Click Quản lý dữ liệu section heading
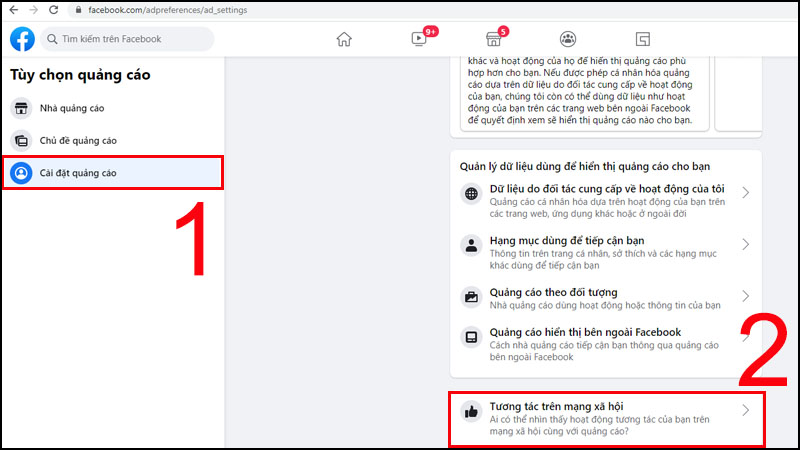The width and height of the screenshot is (800, 450). point(585,166)
